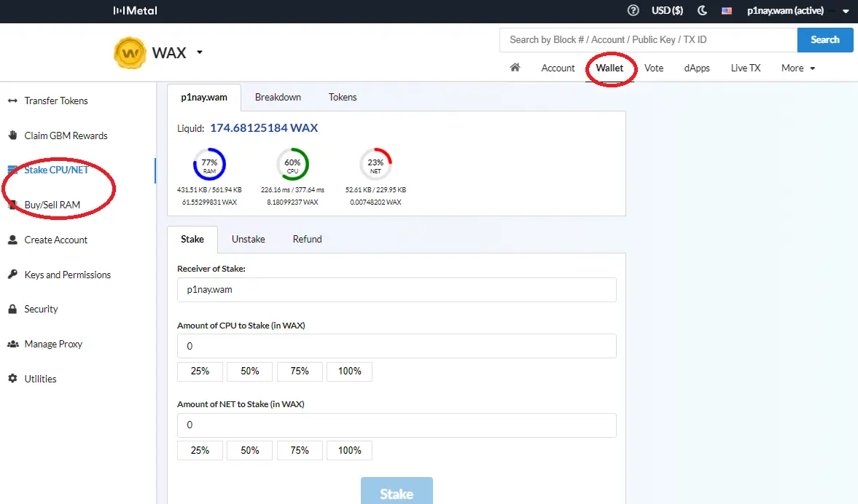Click the CPU 60% usage ring
The height and width of the screenshot is (504, 858).
coord(293,165)
